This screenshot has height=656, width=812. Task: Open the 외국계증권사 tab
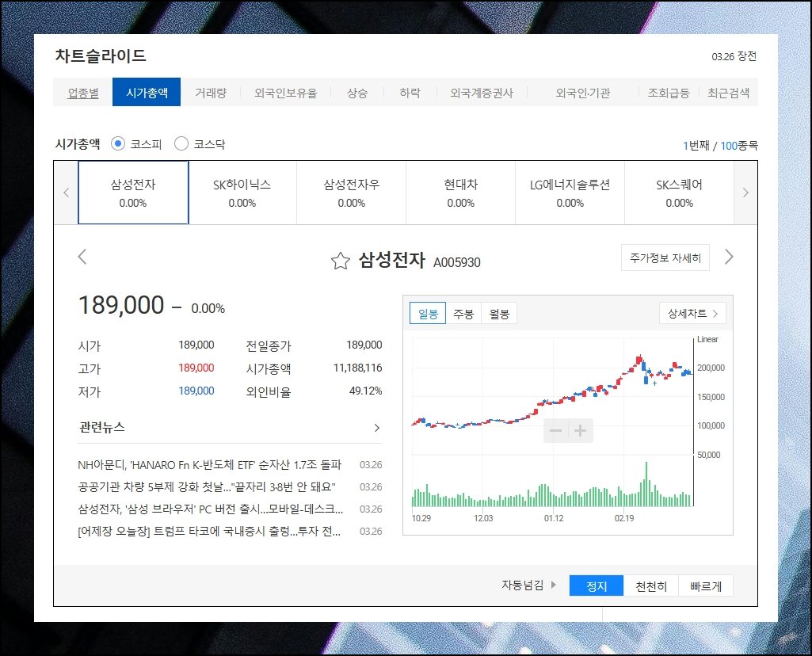click(x=482, y=93)
